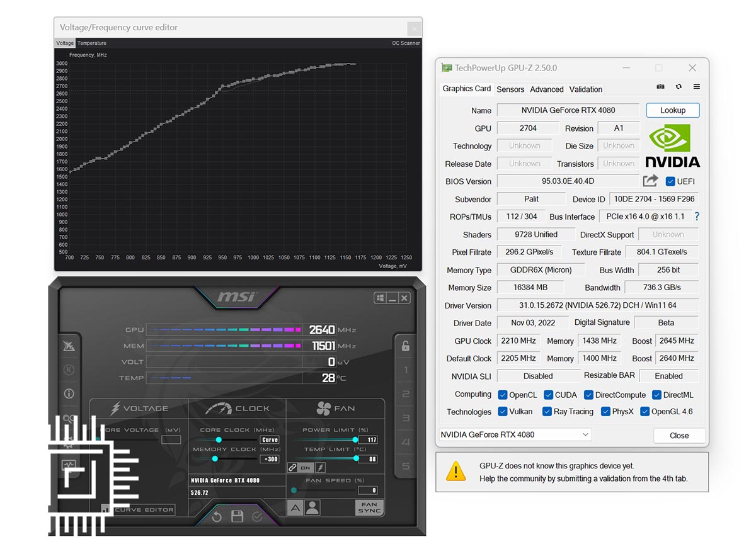756x554 pixels.
Task: Toggle the OpenCL checkbox
Action: click(503, 395)
